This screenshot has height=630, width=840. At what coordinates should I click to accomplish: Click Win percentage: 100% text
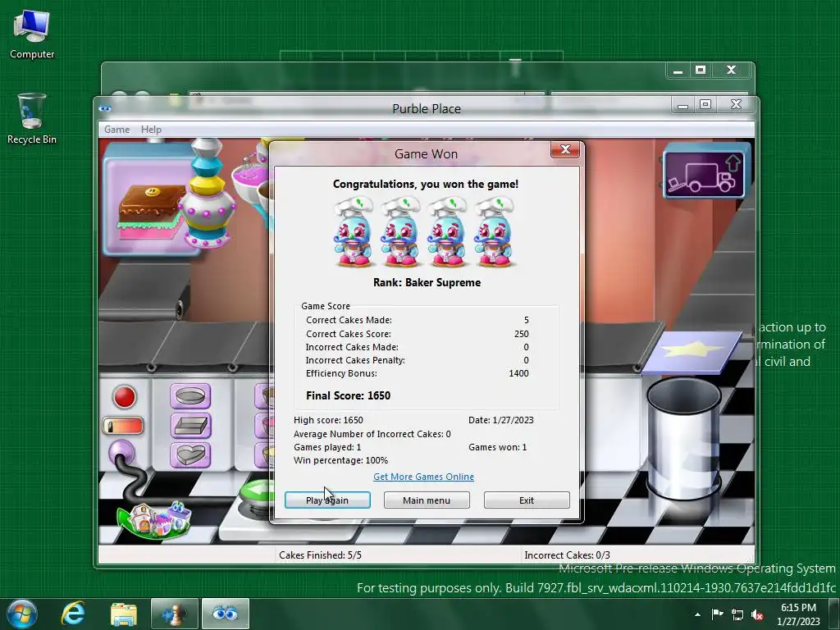pos(340,460)
